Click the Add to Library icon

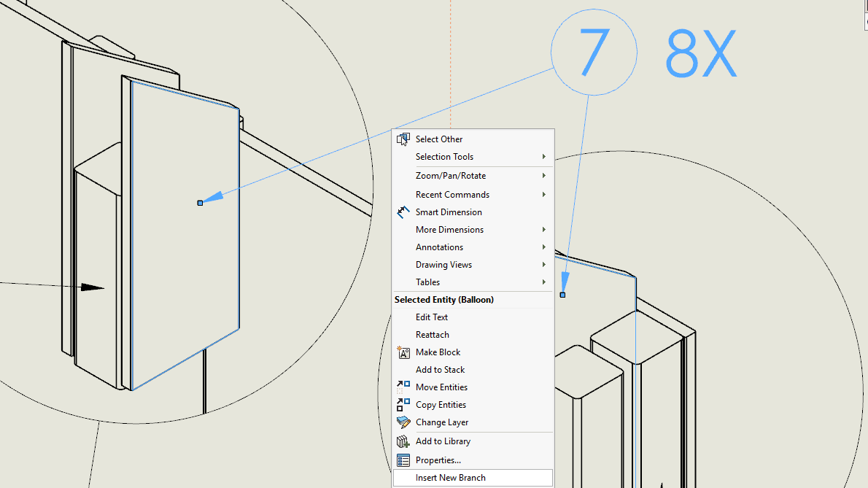click(403, 441)
